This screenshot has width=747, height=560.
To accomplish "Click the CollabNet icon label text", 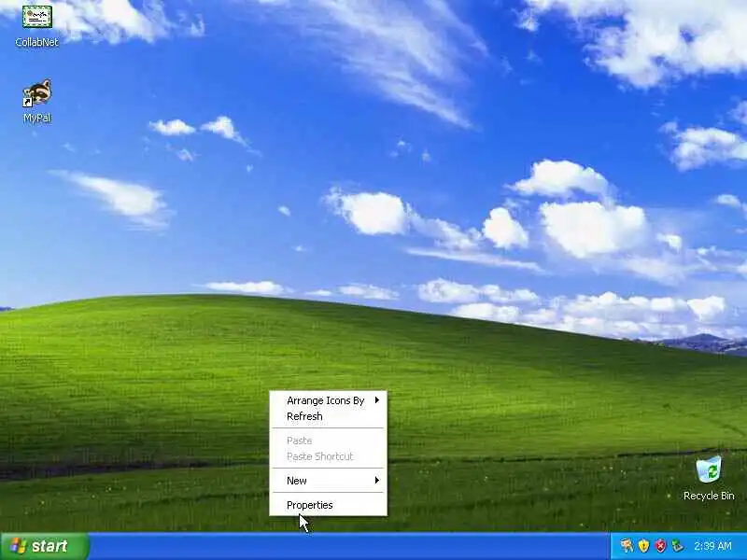I will coord(36,42).
